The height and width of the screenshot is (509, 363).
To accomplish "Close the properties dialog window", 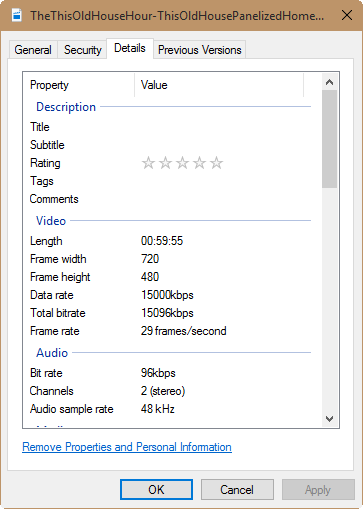I will point(347,15).
